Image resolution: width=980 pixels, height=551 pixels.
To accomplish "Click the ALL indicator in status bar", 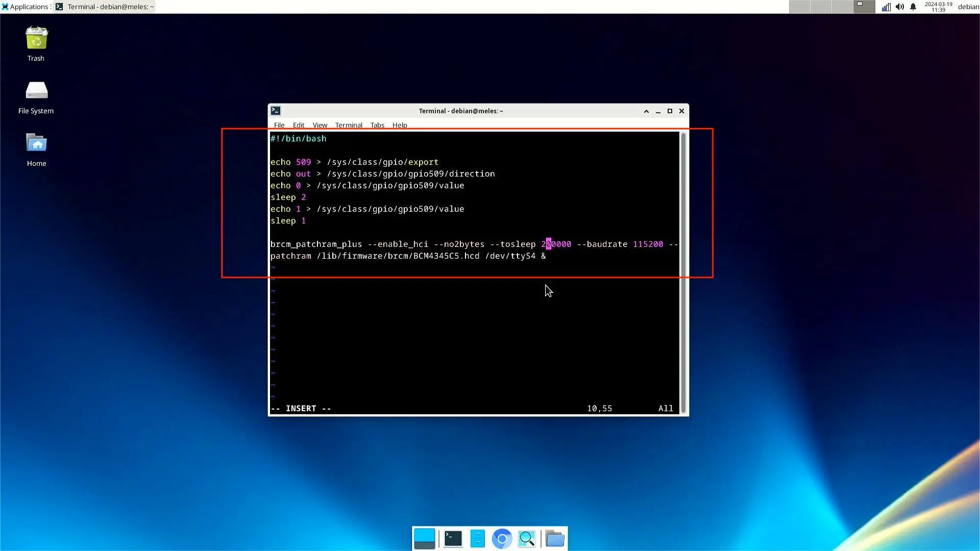I will pyautogui.click(x=666, y=408).
